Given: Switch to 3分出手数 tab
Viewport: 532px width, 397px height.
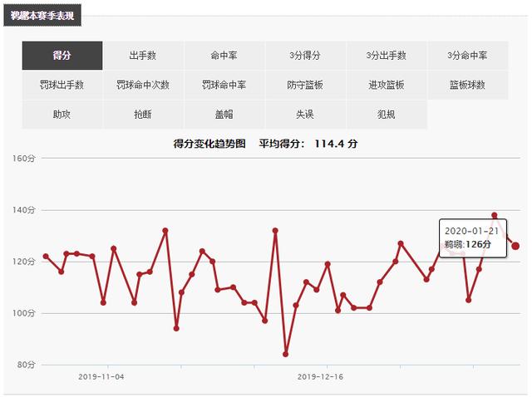Looking at the screenshot, I should click(386, 56).
